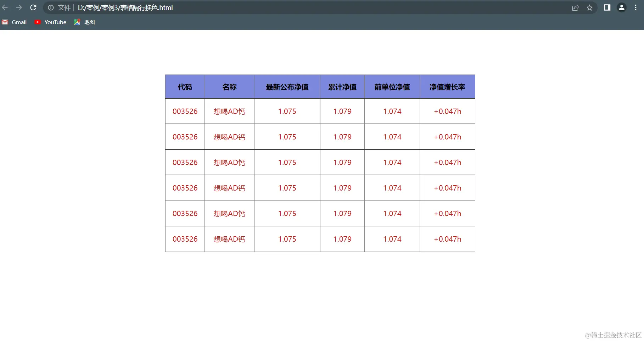Reload the current page

pos(33,7)
